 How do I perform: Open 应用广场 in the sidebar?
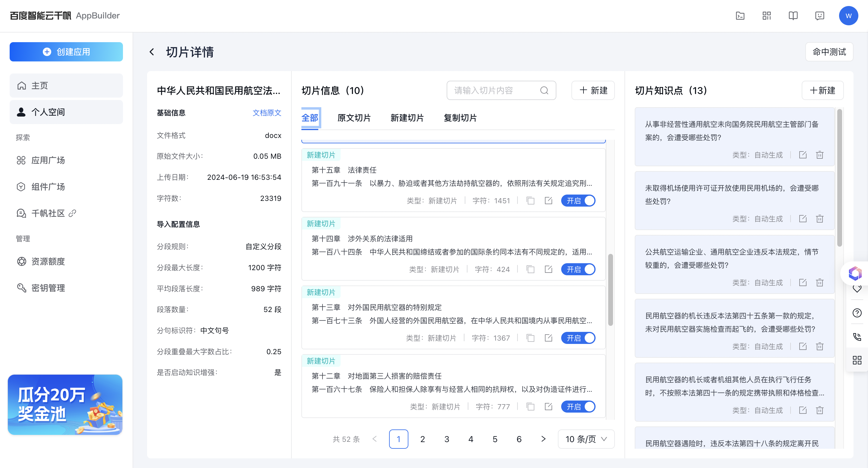pyautogui.click(x=66, y=160)
